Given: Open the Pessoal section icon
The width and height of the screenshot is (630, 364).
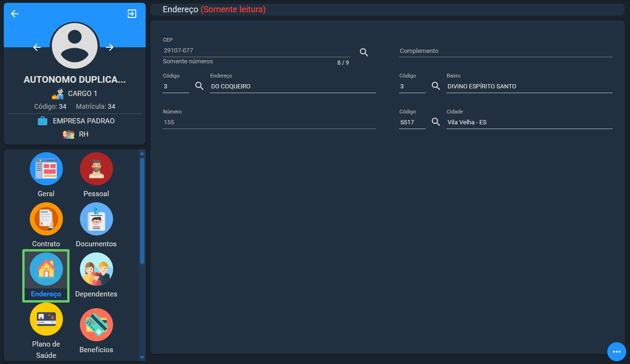Looking at the screenshot, I should tap(96, 169).
